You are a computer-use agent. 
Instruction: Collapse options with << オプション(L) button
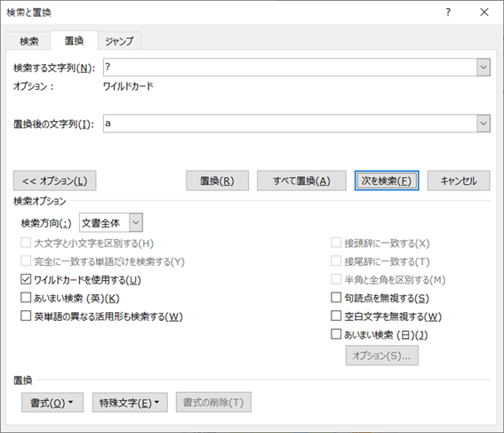point(54,180)
